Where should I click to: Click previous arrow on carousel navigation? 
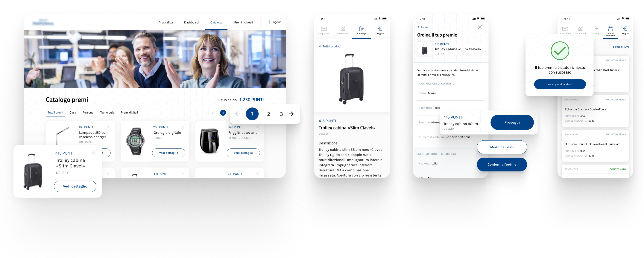click(x=238, y=114)
